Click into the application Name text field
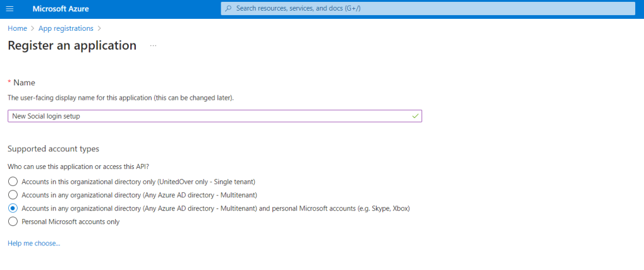The height and width of the screenshot is (270, 644). 208,116
